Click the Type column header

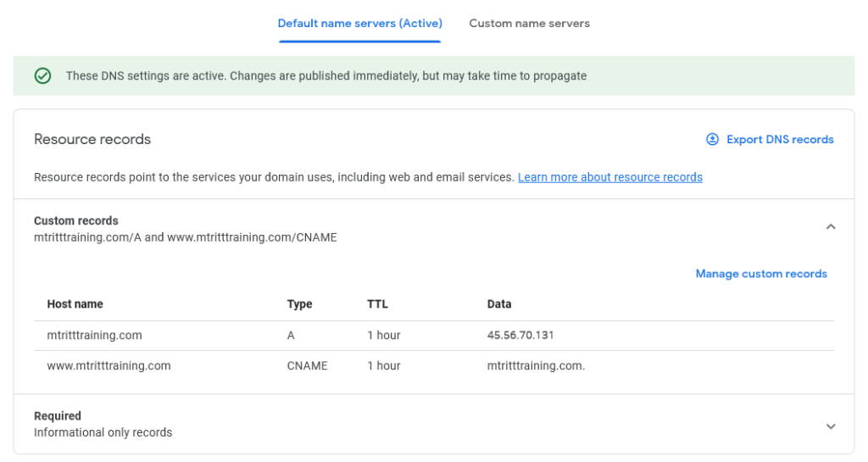[299, 304]
